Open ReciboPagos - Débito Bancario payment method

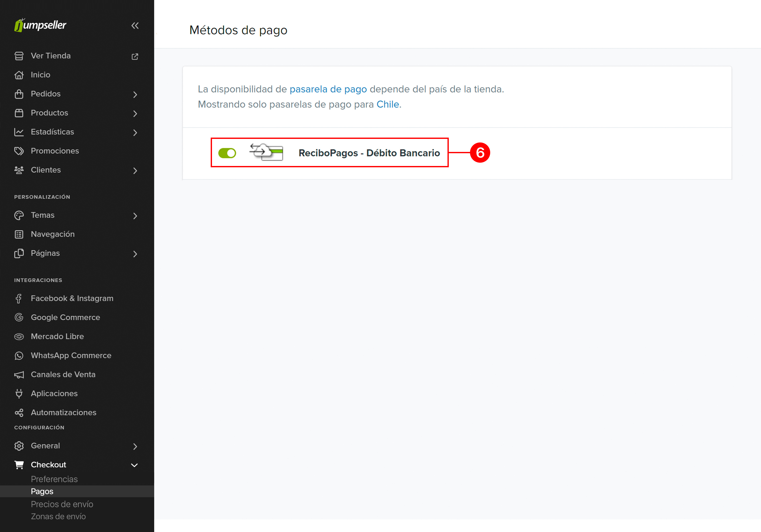click(369, 153)
